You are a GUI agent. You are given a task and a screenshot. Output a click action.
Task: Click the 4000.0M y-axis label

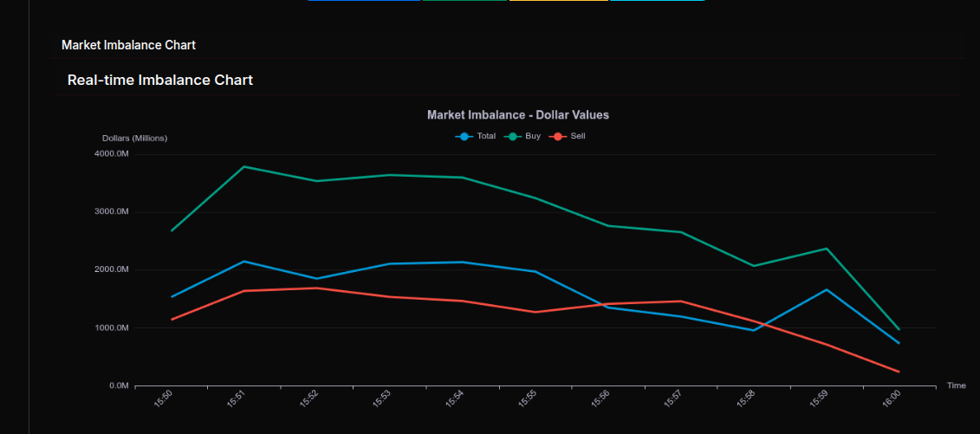click(x=111, y=154)
